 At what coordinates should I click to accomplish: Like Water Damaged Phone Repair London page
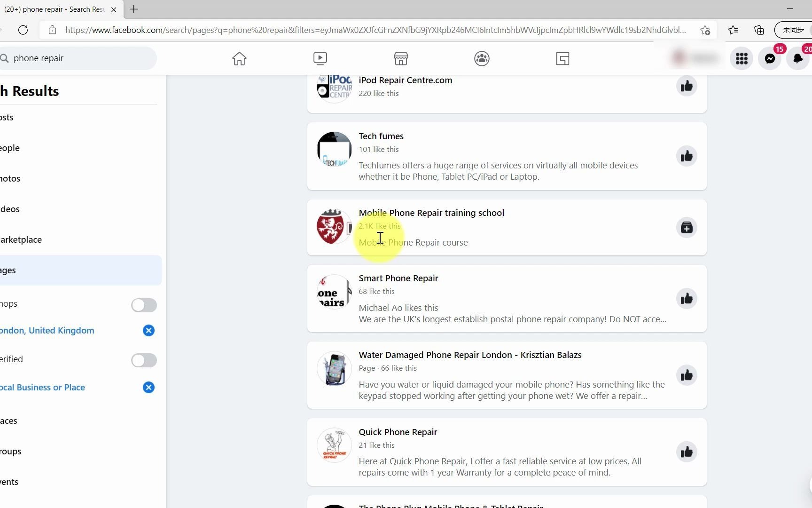(687, 375)
